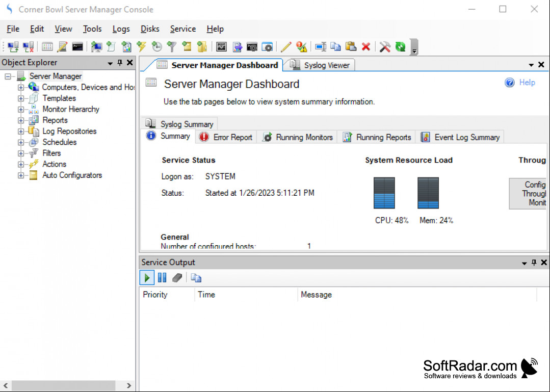The width and height of the screenshot is (550, 392).
Task: Expand the Actions tree node
Action: click(21, 164)
